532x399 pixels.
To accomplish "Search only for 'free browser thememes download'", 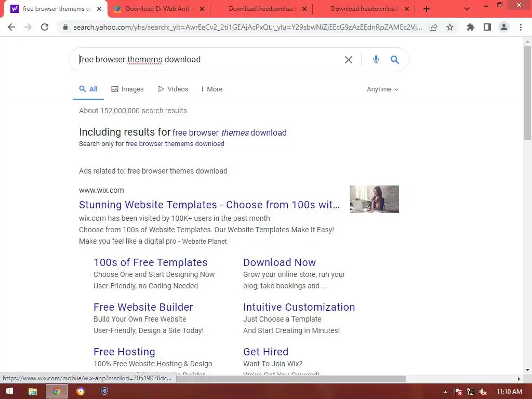I will tap(175, 144).
